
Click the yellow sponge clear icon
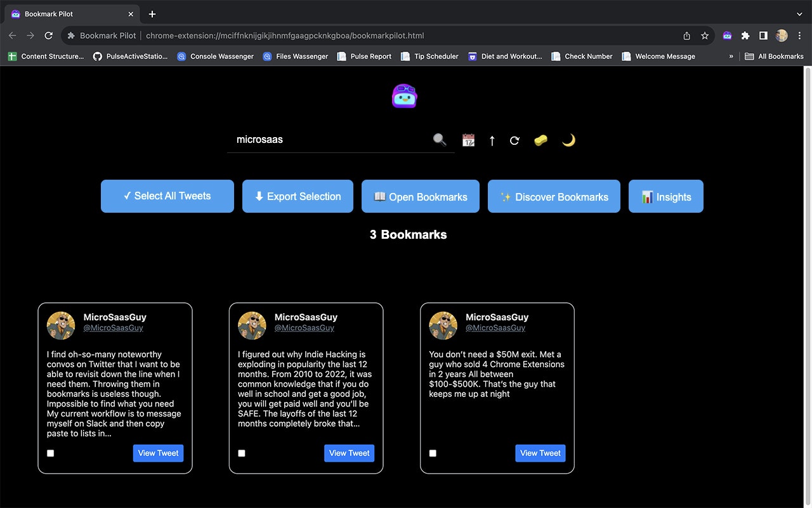(x=540, y=140)
